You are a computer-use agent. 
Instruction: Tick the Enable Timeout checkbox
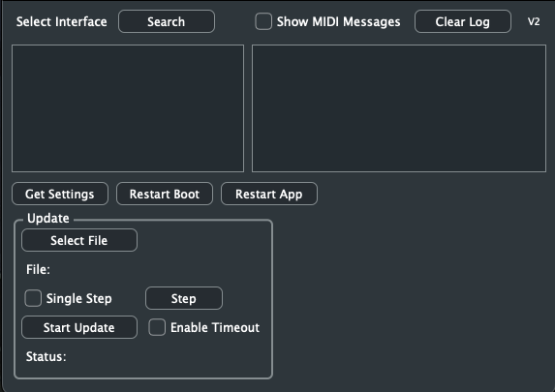[x=157, y=327]
